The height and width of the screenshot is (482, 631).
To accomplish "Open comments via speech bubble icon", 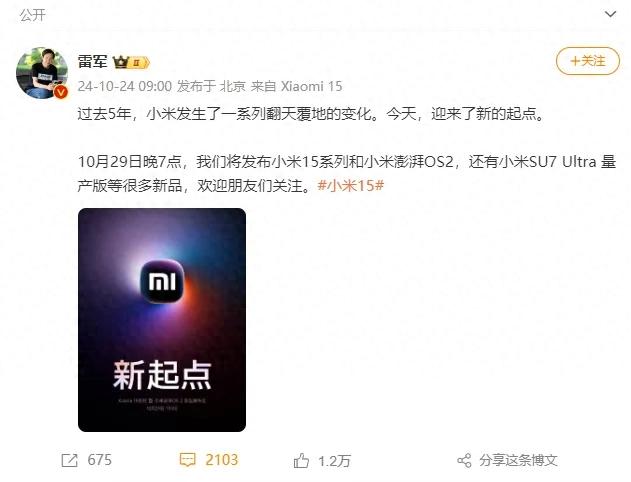I will pyautogui.click(x=188, y=460).
